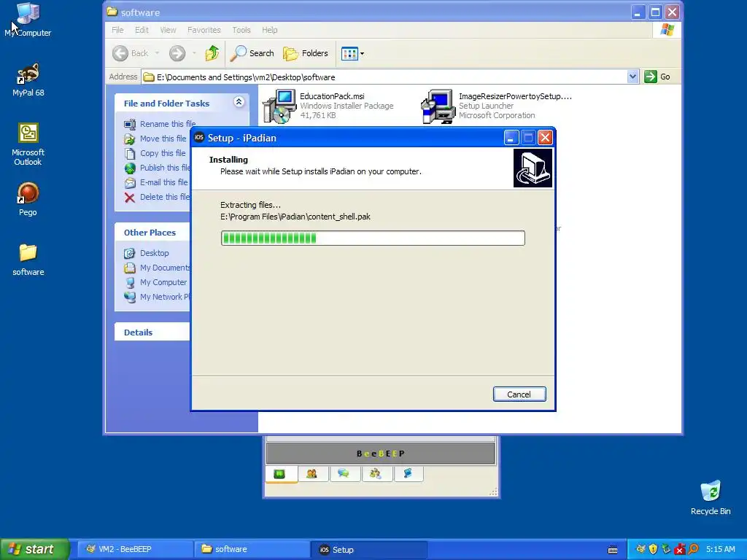Image resolution: width=747 pixels, height=560 pixels.
Task: Click the on-screen keyboard taskbar icon
Action: coord(613,550)
